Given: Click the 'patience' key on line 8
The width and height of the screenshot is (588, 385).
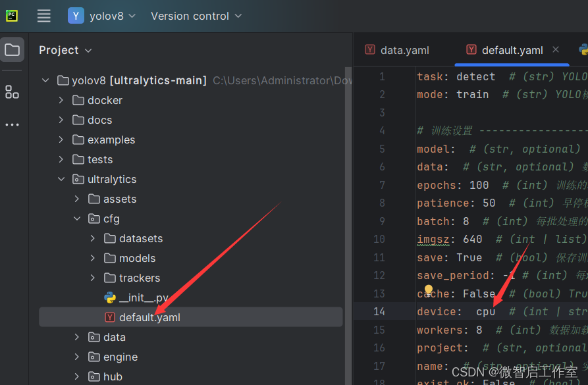Looking at the screenshot, I should [443, 203].
